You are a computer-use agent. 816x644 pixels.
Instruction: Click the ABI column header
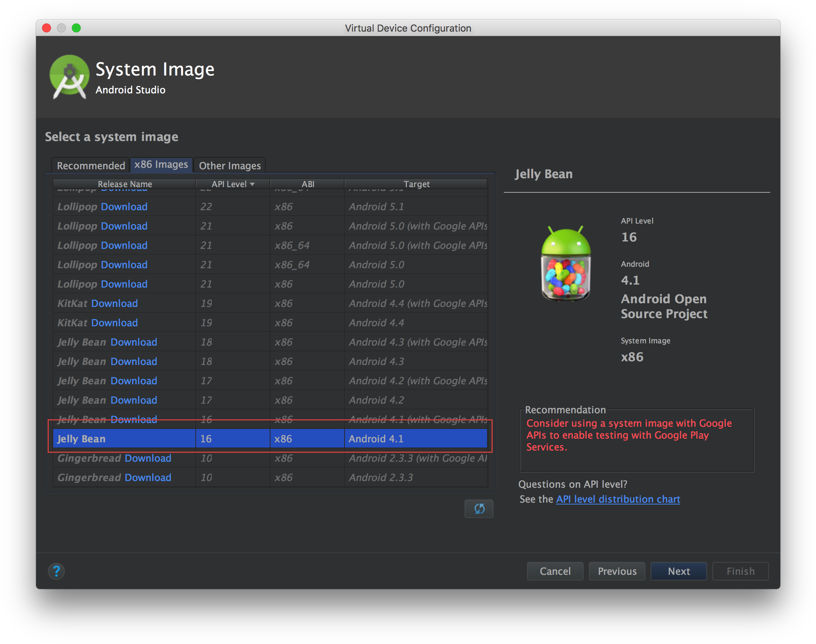pos(307,184)
